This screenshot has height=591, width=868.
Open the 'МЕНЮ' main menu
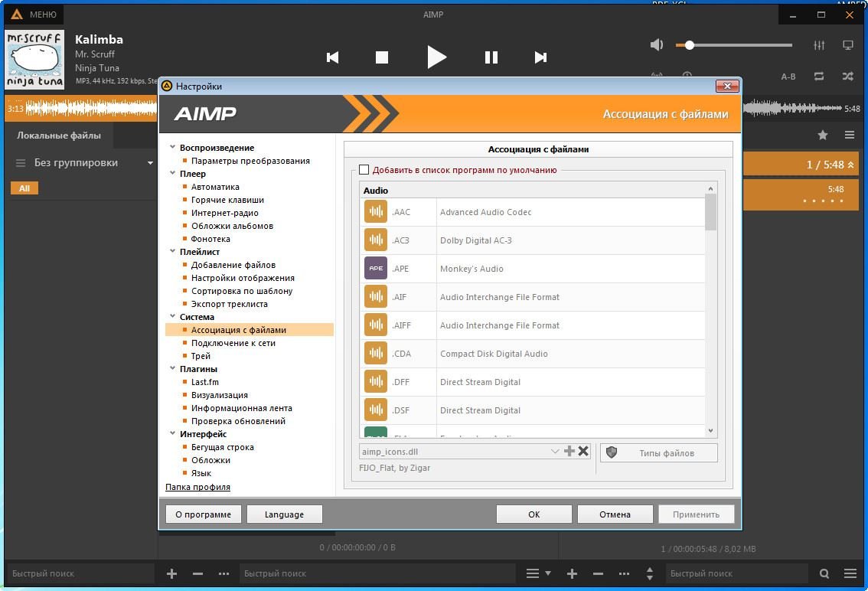pos(34,15)
